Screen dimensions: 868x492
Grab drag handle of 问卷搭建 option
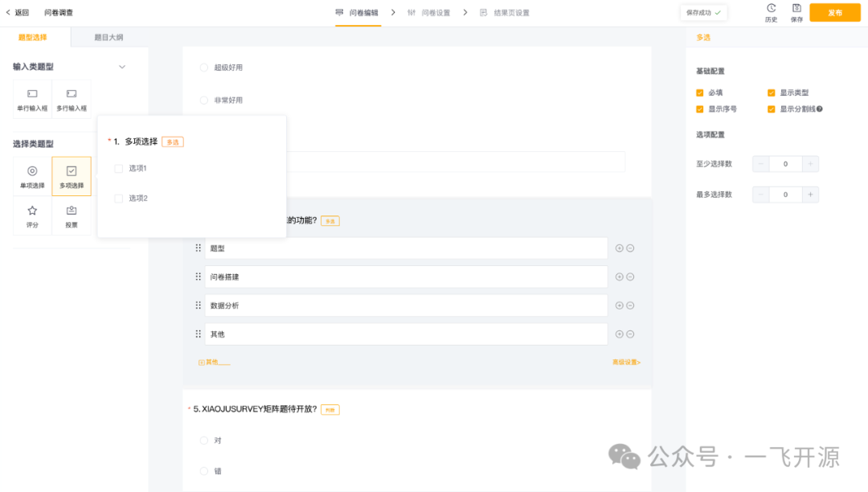pyautogui.click(x=199, y=277)
